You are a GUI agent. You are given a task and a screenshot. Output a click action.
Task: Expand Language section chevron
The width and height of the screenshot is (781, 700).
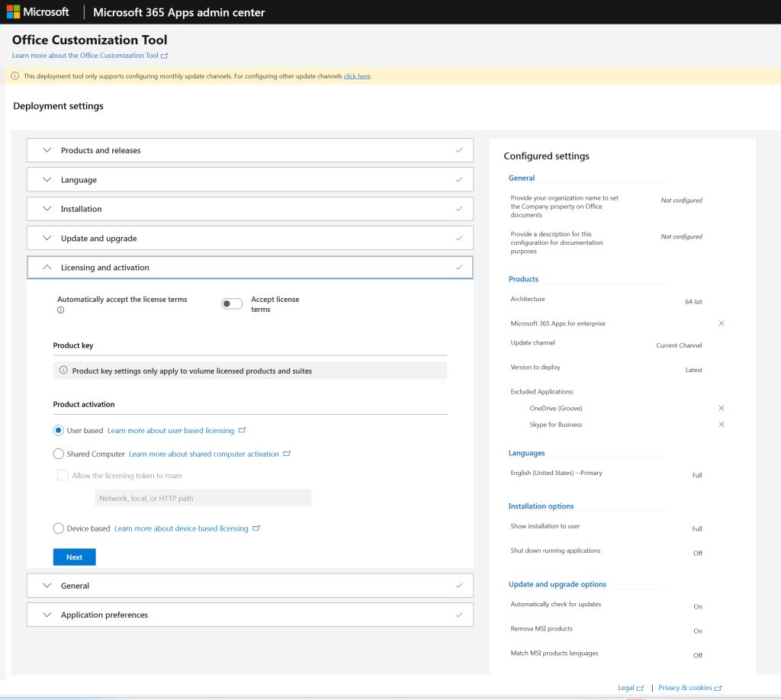coord(47,179)
